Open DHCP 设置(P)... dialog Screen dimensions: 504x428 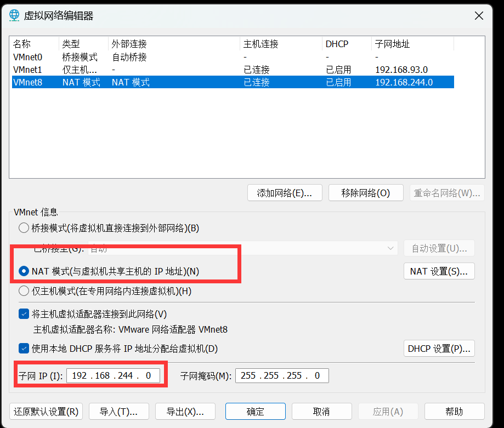pos(439,349)
